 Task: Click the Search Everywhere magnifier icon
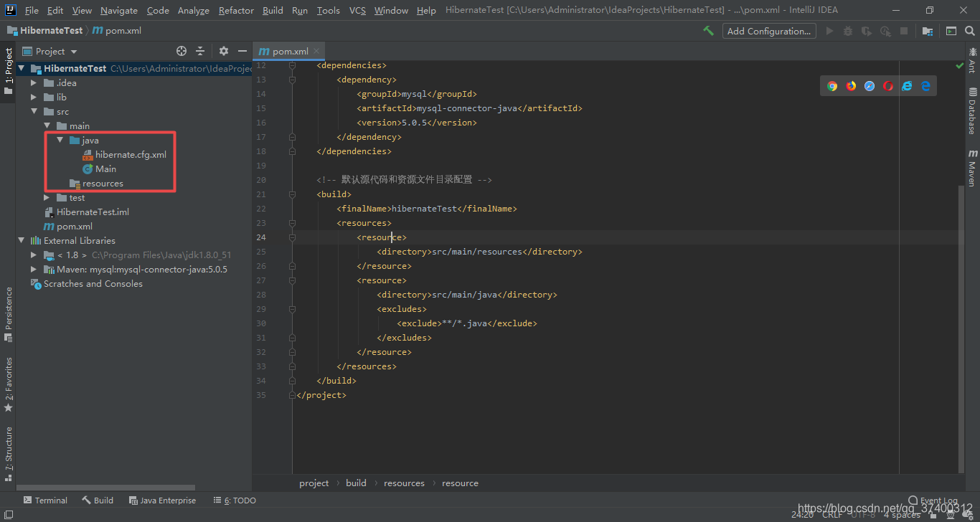pos(970,31)
